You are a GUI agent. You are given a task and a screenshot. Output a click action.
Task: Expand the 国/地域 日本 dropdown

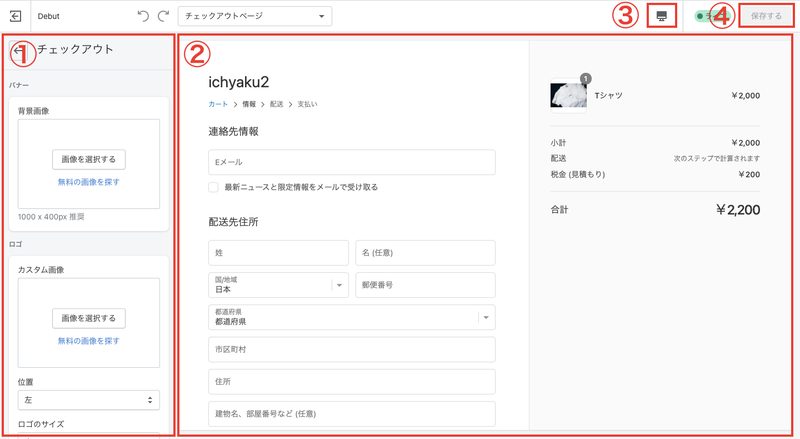tap(279, 285)
